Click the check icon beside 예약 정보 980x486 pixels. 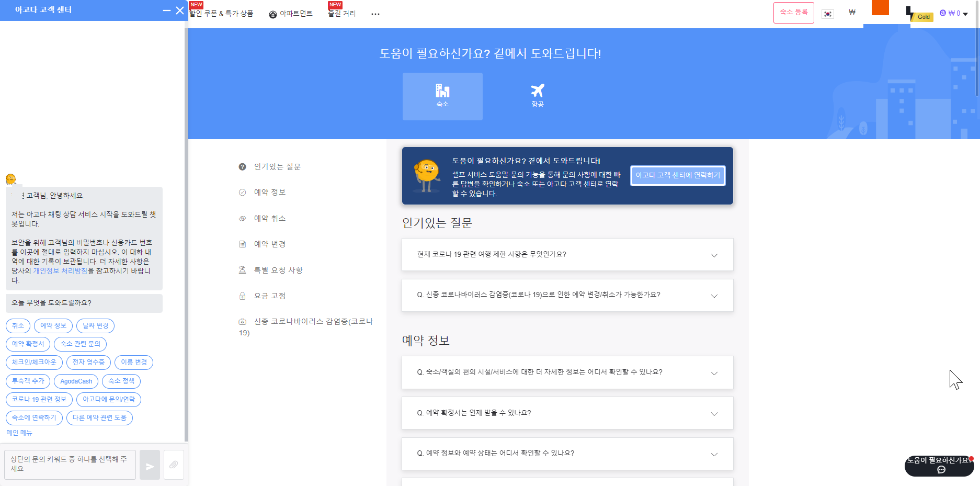point(242,193)
